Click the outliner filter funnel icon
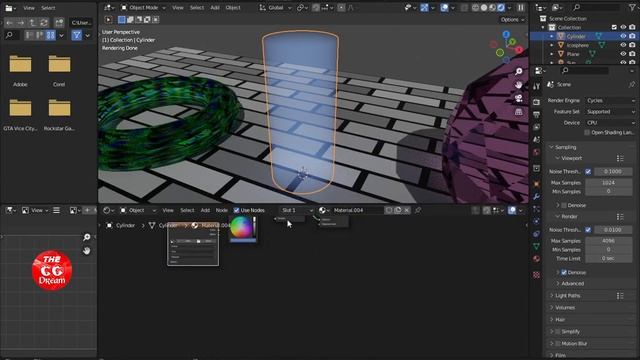Screen dimensions: 640x360 pos(632,8)
